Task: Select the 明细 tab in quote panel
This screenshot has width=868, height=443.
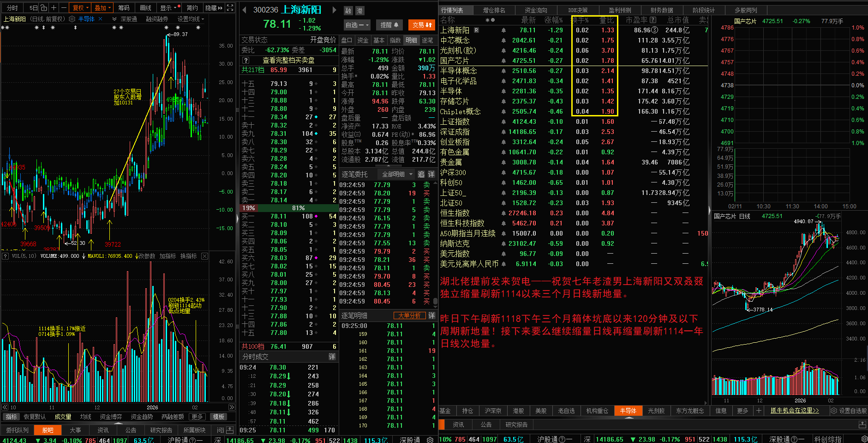Action: click(x=412, y=40)
